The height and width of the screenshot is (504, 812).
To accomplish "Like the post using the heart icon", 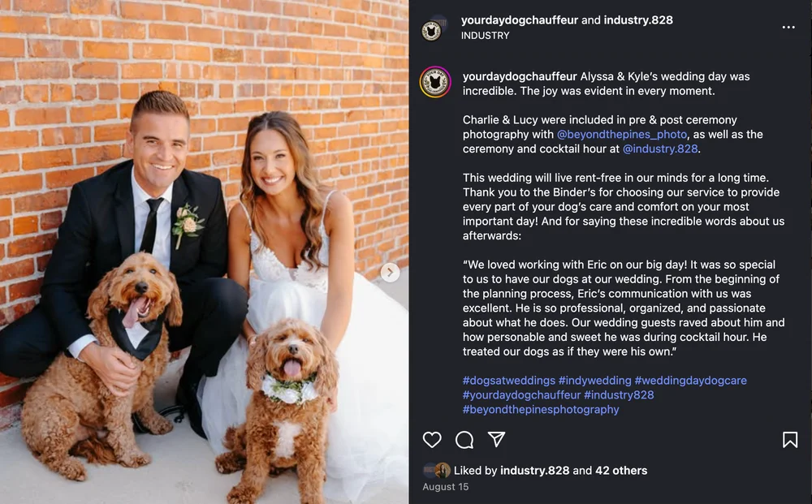I will (432, 439).
